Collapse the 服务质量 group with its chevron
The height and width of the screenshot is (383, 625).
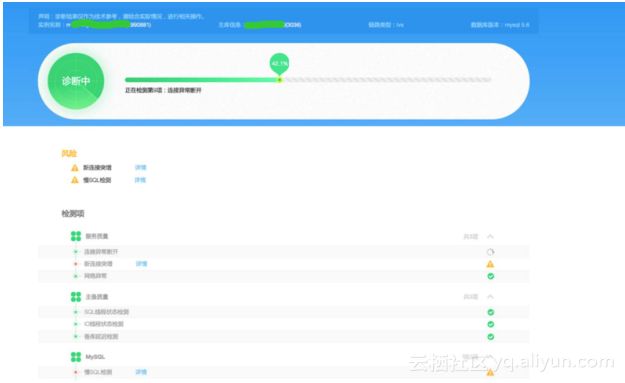click(x=490, y=236)
